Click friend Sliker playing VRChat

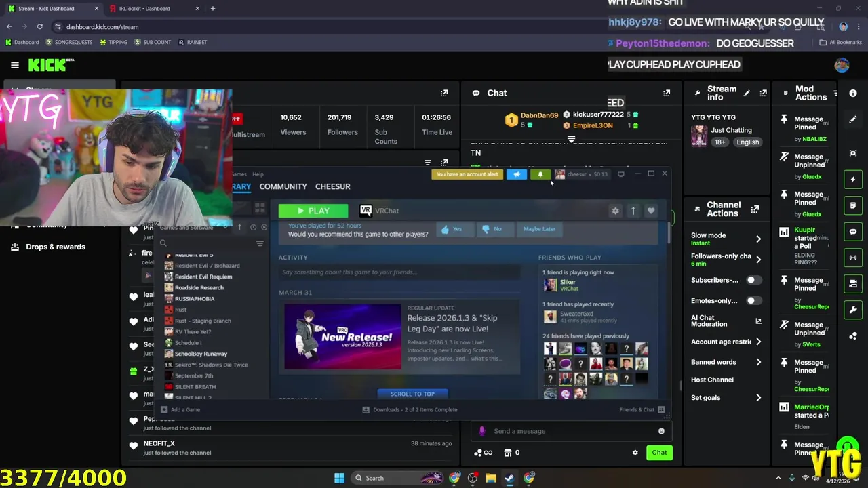pyautogui.click(x=561, y=285)
